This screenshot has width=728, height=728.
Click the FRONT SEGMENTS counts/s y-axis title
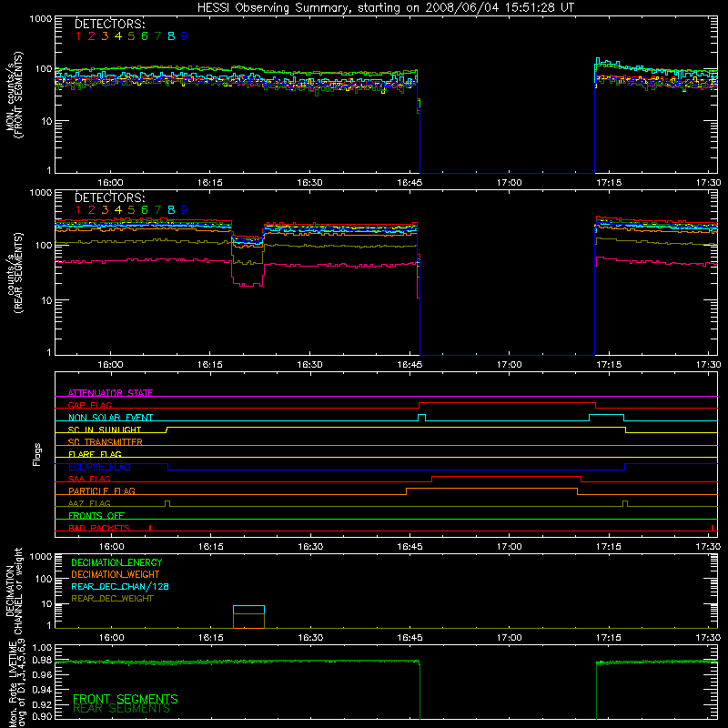pyautogui.click(x=14, y=95)
